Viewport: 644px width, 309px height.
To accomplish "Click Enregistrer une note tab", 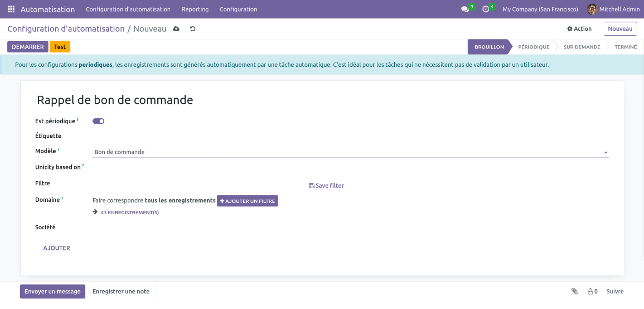I will tap(121, 292).
